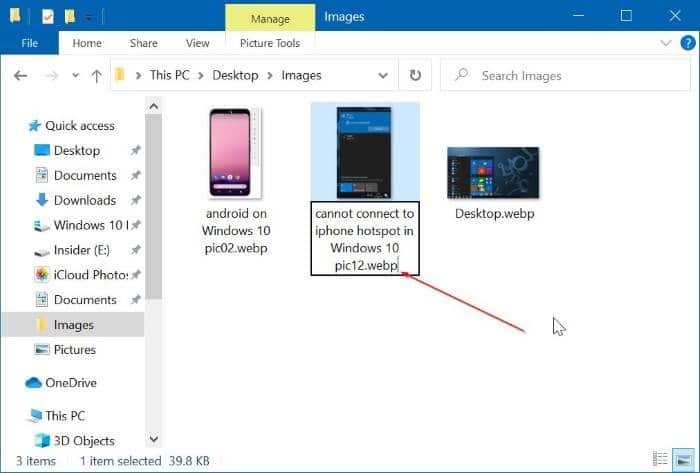Click the New Folder quick access icon
The height and width of the screenshot is (473, 700).
click(70, 17)
